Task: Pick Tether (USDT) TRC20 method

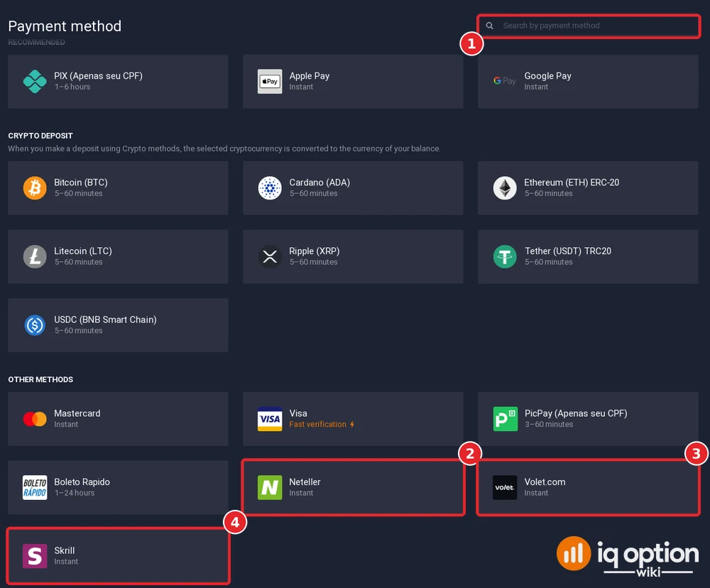Action: [x=588, y=256]
